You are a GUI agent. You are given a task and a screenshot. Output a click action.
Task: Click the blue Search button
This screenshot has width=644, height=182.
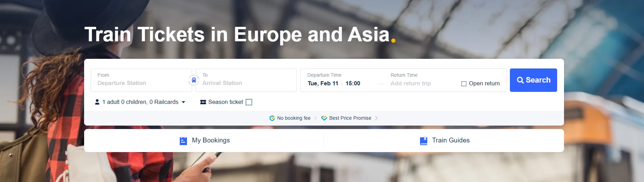(x=533, y=80)
